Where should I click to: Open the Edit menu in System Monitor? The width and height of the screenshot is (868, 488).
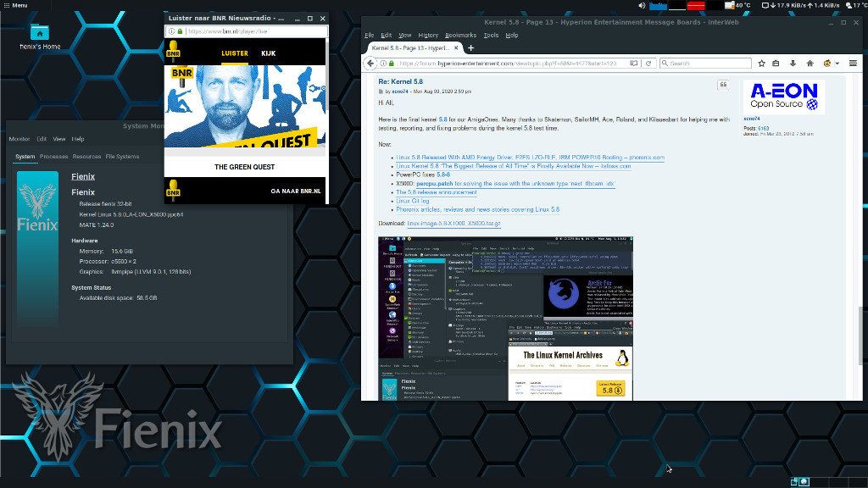pos(42,139)
